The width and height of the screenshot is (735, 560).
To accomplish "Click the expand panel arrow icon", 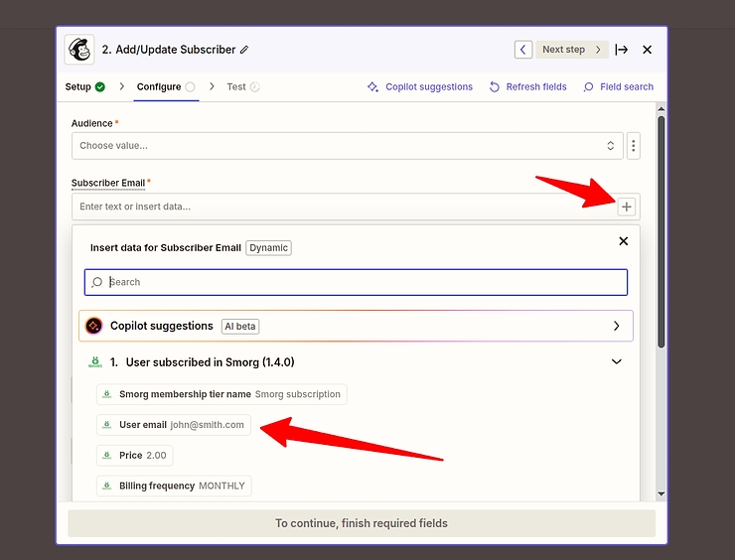I will 622,50.
